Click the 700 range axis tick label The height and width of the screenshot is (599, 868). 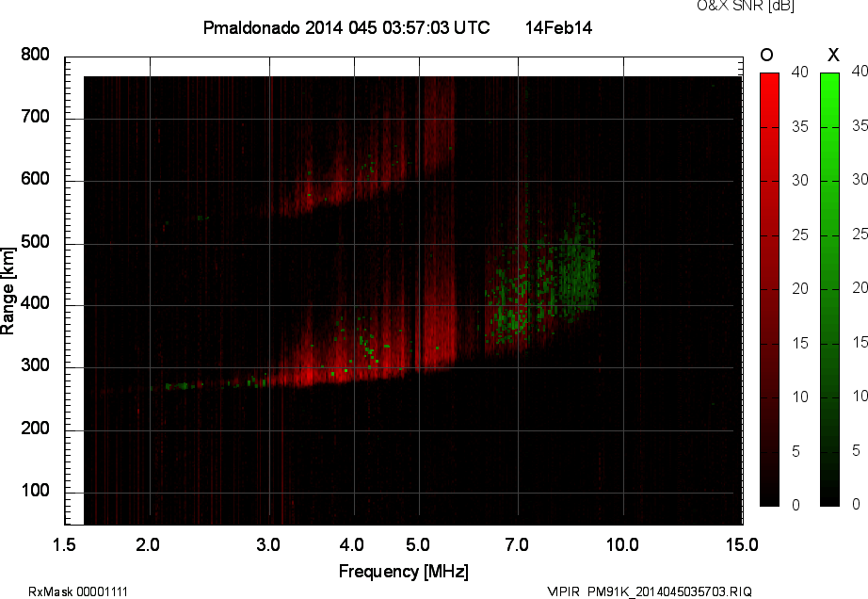35,116
